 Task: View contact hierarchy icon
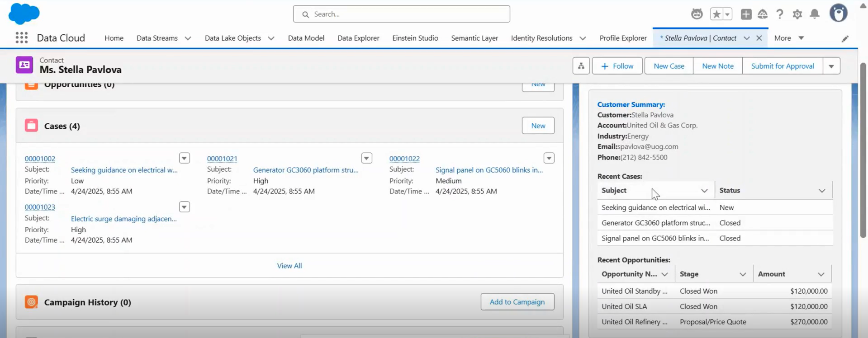click(x=581, y=66)
